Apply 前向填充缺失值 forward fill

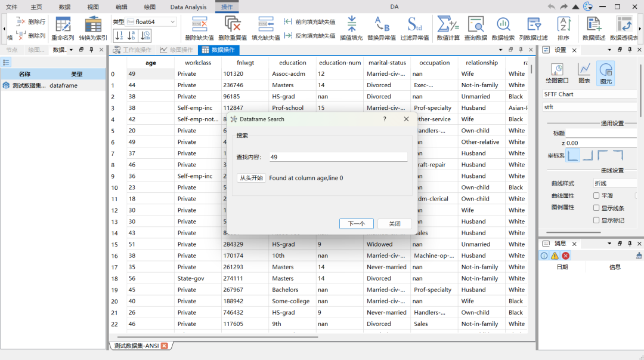pos(309,22)
